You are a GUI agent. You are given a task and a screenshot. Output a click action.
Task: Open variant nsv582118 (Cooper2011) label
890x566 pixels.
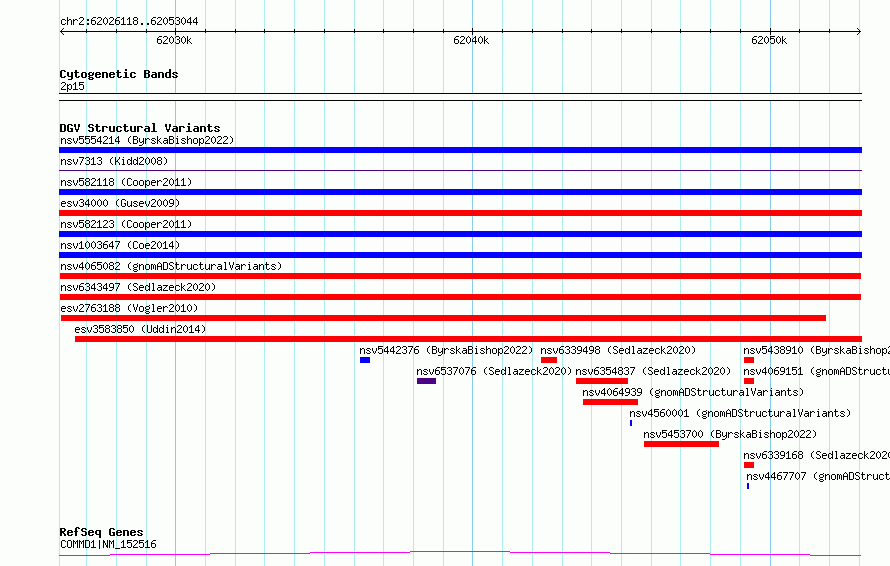click(x=126, y=182)
